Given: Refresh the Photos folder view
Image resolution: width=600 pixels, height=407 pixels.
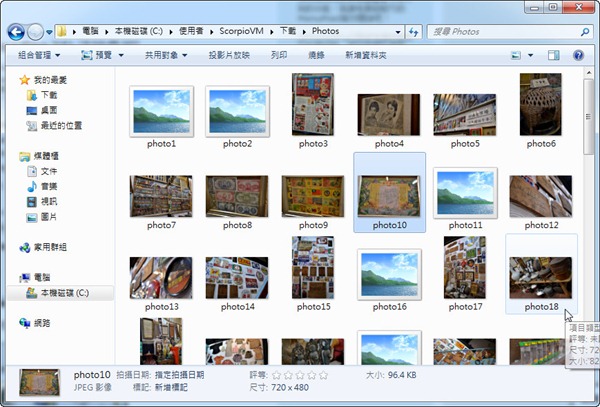Looking at the screenshot, I should [x=414, y=32].
